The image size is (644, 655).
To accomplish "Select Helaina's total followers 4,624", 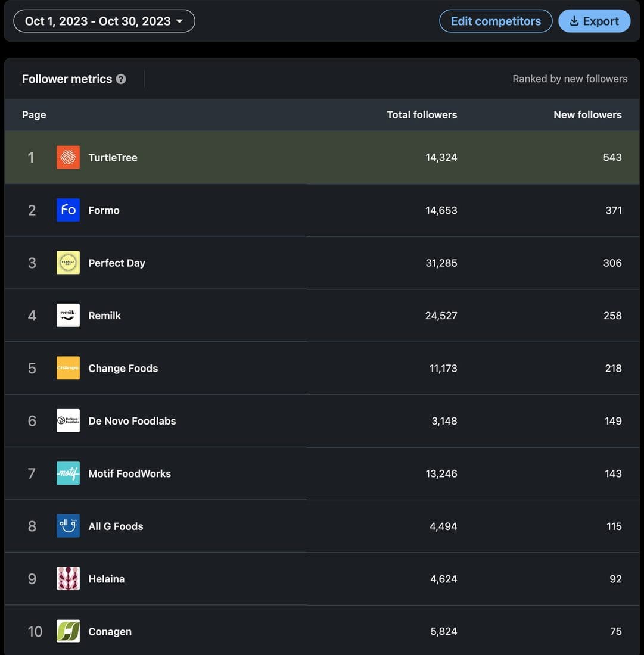I will [443, 579].
